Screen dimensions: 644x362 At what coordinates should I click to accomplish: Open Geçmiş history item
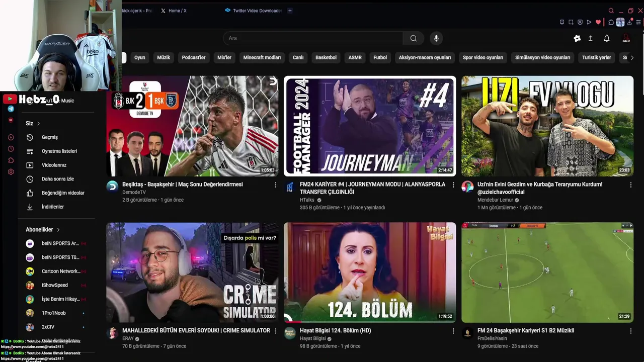tap(56, 137)
